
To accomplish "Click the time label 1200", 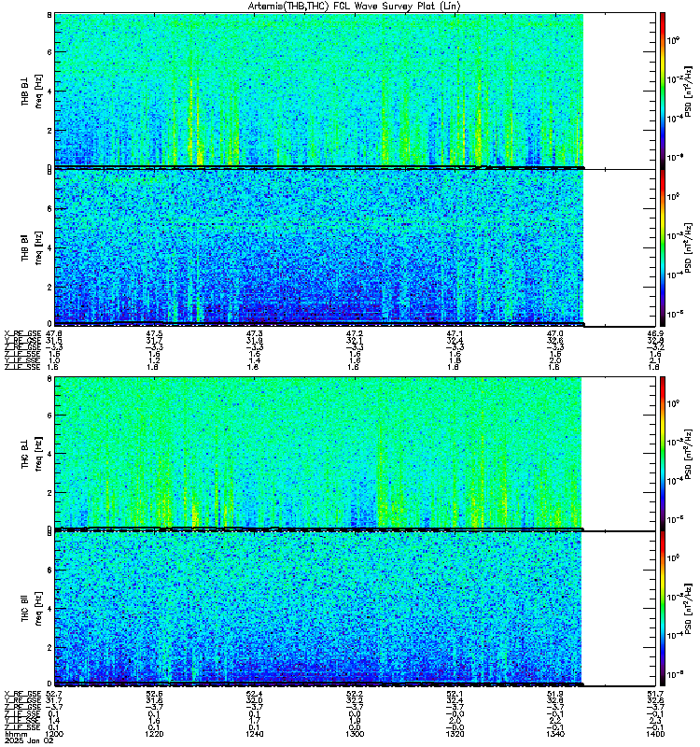I will point(54,734).
